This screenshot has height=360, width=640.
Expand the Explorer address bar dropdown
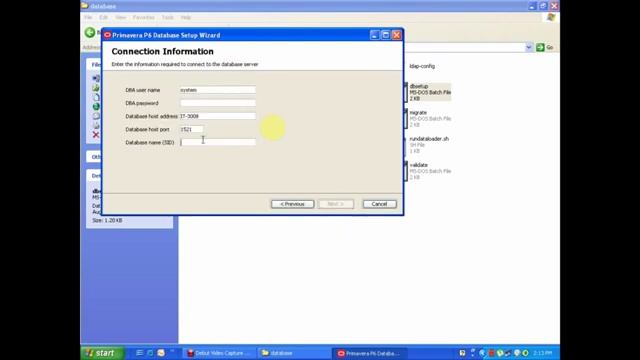pyautogui.click(x=529, y=47)
